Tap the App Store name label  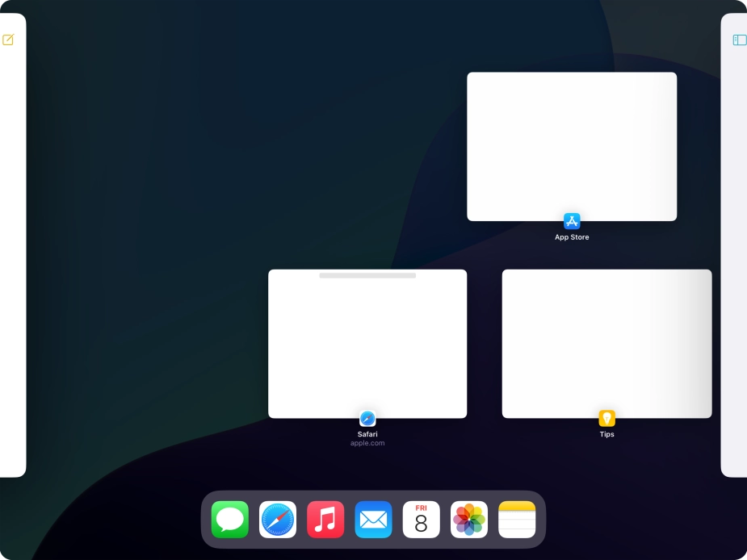point(572,236)
